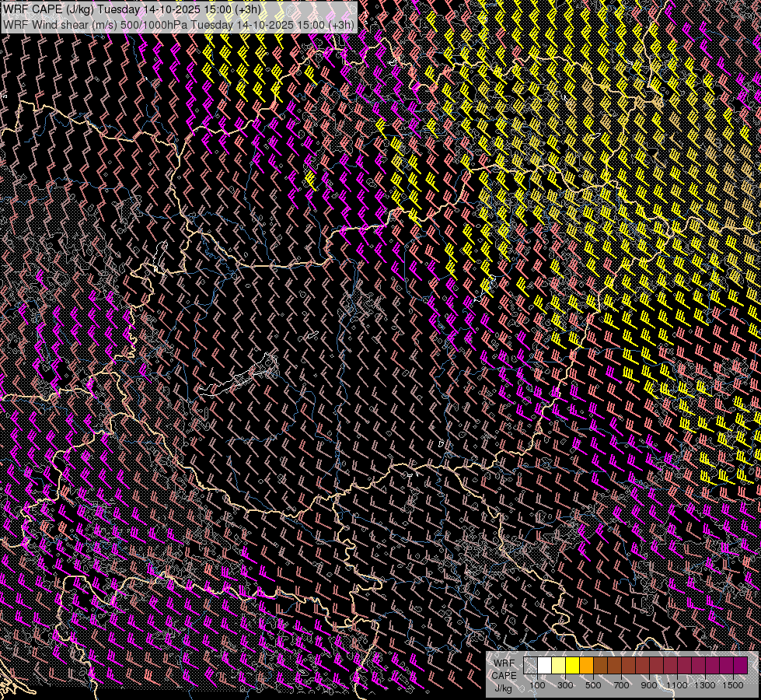Click the "1300" legend scale label
This screenshot has height=700, width=761.
click(704, 685)
